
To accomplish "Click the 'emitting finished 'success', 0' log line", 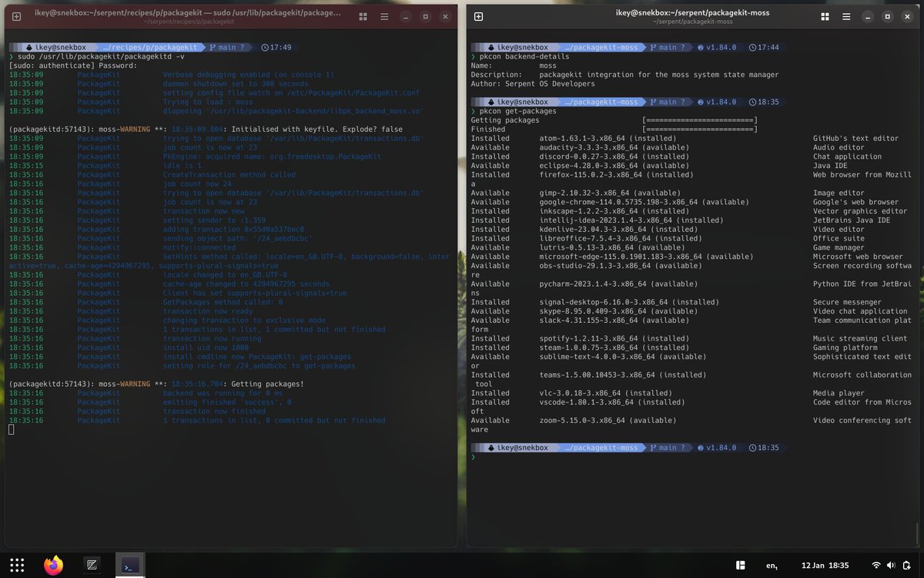I will click(x=150, y=402).
